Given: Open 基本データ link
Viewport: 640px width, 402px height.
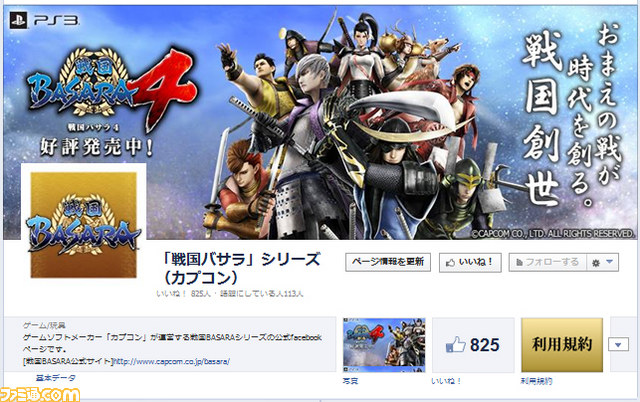Looking at the screenshot, I should (56, 378).
